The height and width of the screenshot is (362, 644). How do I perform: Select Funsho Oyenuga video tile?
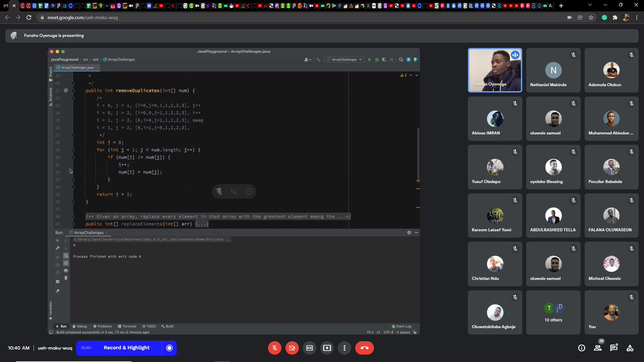point(495,70)
